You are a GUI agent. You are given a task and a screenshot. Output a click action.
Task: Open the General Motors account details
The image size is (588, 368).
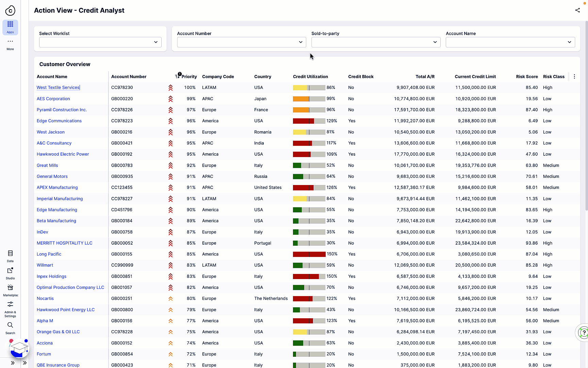(52, 176)
